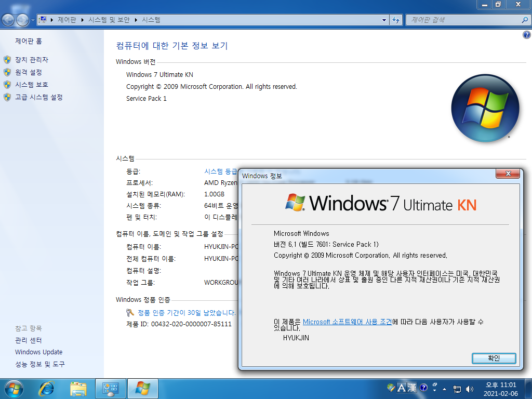Screen dimensions: 532x399
Task: Open 원격 설정 link
Action: point(29,72)
